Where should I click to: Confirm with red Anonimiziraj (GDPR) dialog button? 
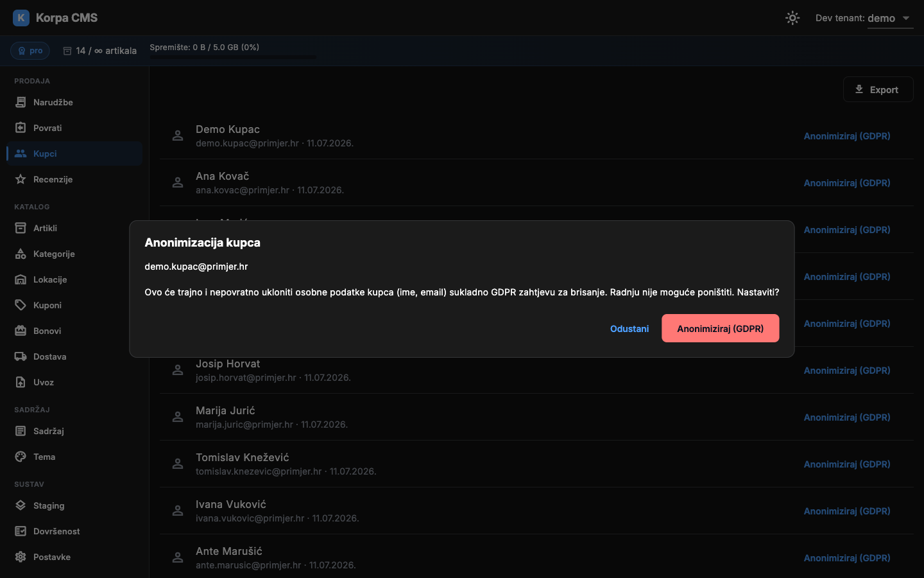(x=720, y=328)
